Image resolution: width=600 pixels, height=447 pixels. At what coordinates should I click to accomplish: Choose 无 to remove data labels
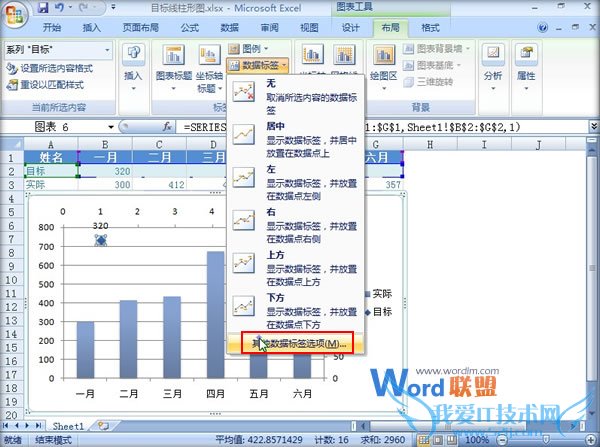click(295, 96)
